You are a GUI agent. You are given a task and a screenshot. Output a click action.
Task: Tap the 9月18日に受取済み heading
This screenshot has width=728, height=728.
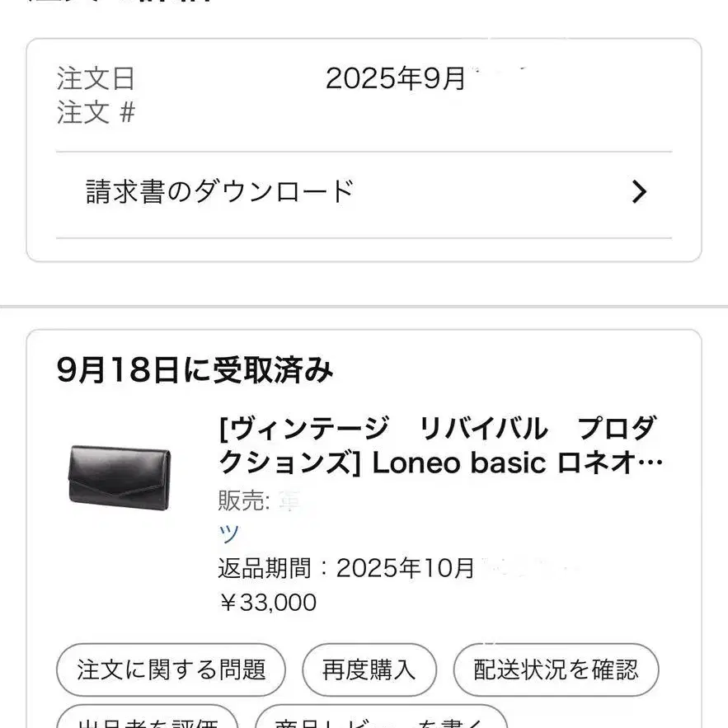click(x=195, y=371)
